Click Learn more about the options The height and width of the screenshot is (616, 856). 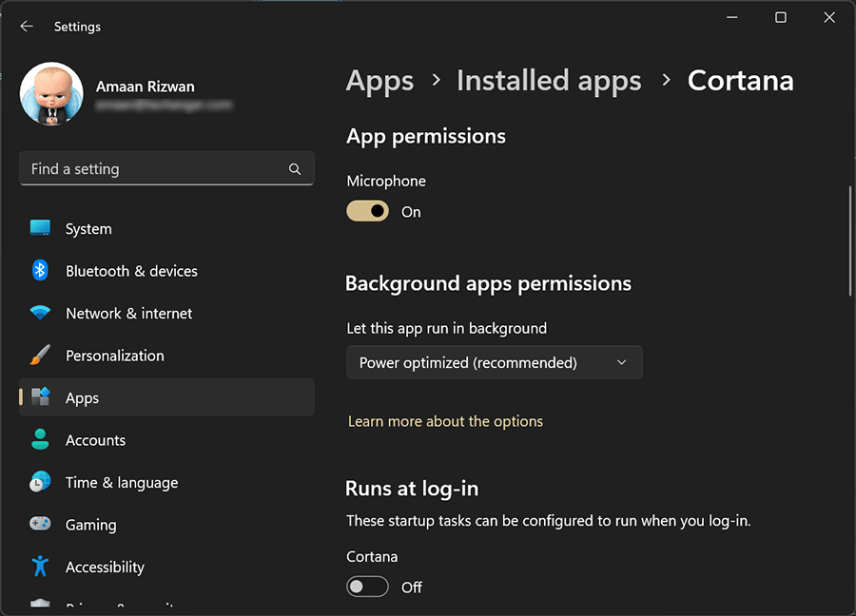[x=445, y=421]
